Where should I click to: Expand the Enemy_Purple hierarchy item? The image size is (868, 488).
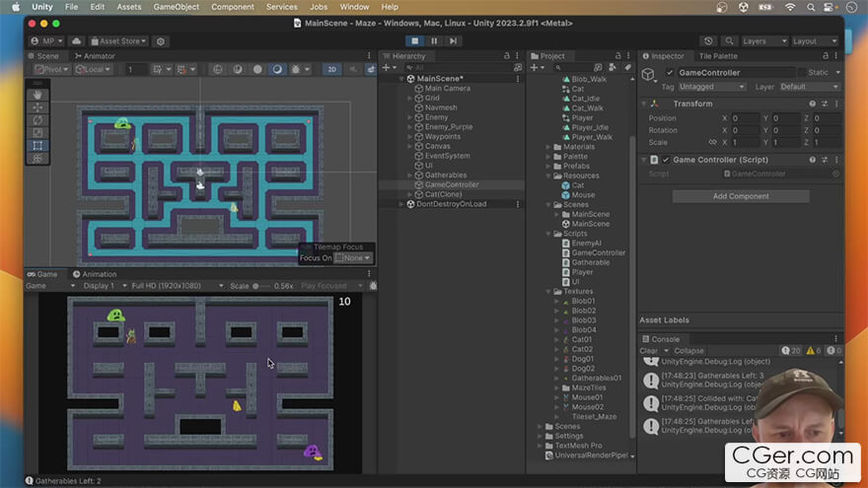click(x=410, y=127)
